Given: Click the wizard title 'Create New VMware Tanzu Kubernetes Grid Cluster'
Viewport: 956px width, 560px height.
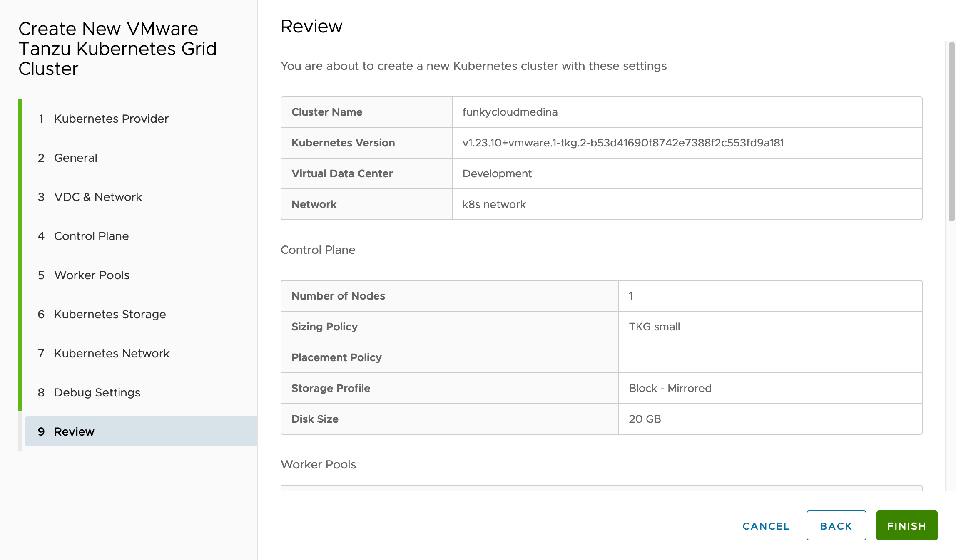Looking at the screenshot, I should coord(117,49).
